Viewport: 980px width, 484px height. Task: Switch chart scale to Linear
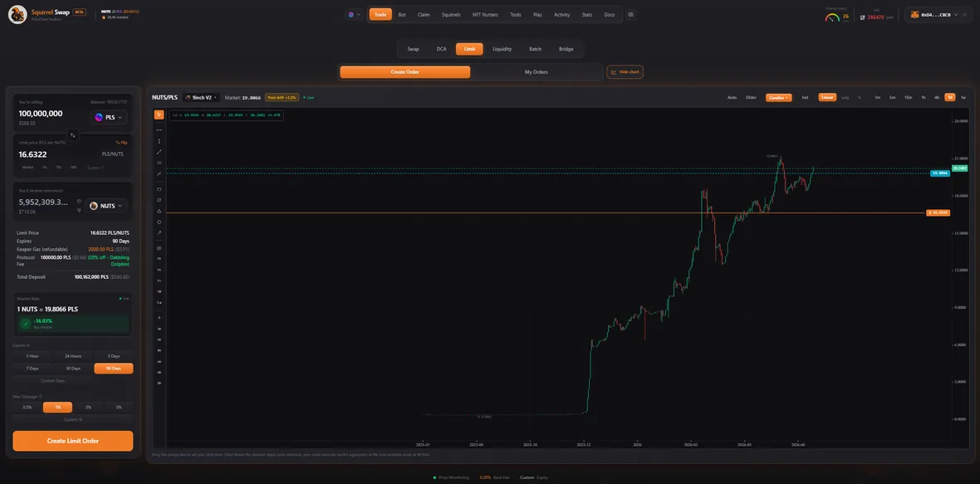pos(827,97)
